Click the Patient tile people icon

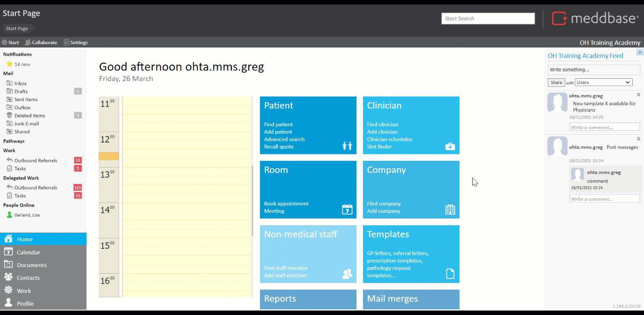[347, 146]
